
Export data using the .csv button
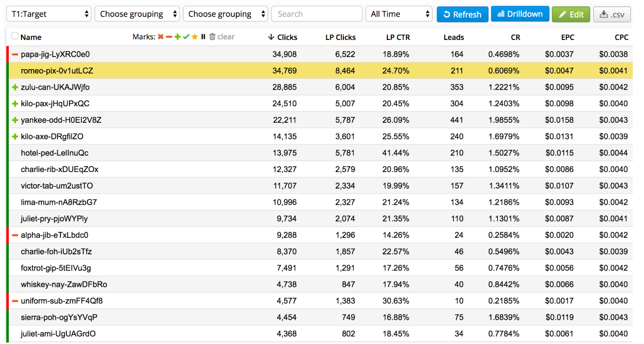[x=612, y=14]
